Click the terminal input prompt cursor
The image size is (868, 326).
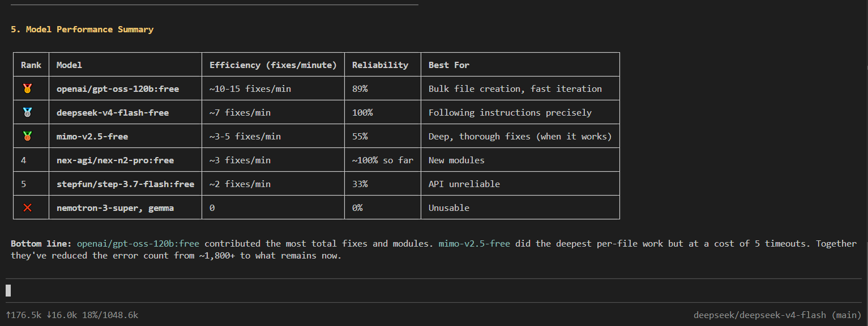pyautogui.click(x=8, y=290)
